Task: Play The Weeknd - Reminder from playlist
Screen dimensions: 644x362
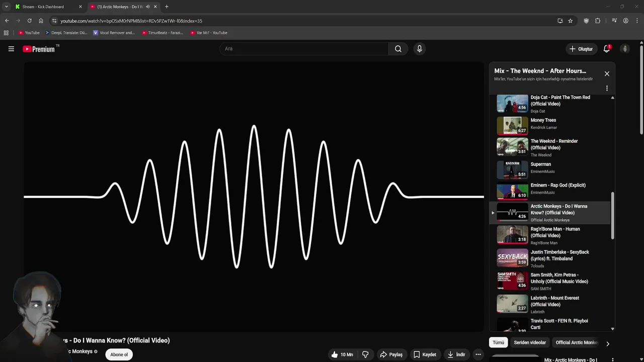Action: [x=550, y=148]
